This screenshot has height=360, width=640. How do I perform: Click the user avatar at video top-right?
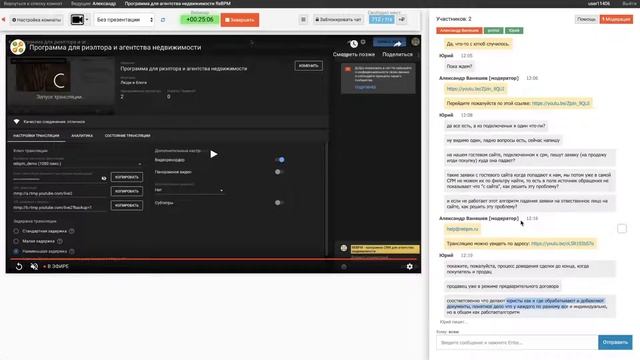coord(415,42)
